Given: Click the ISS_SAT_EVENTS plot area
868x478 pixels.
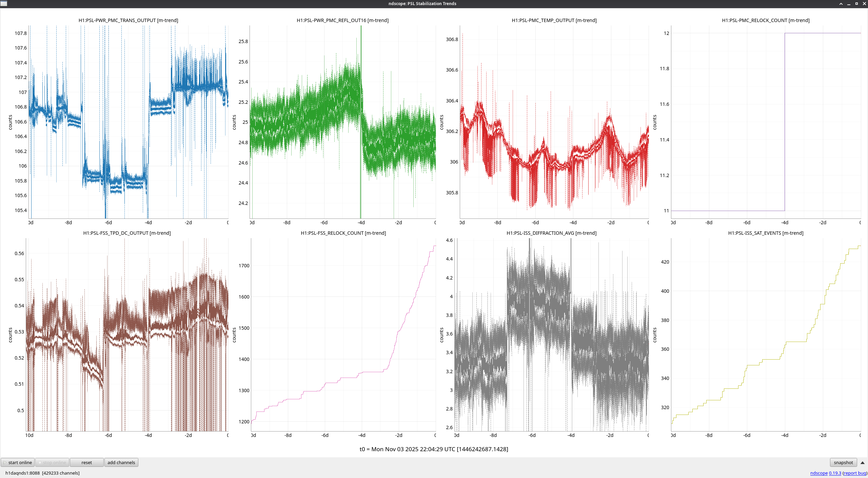Looking at the screenshot, I should [766, 334].
